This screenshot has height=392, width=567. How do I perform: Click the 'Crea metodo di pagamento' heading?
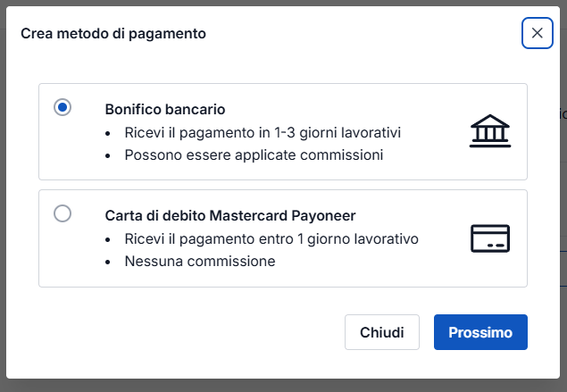(113, 34)
